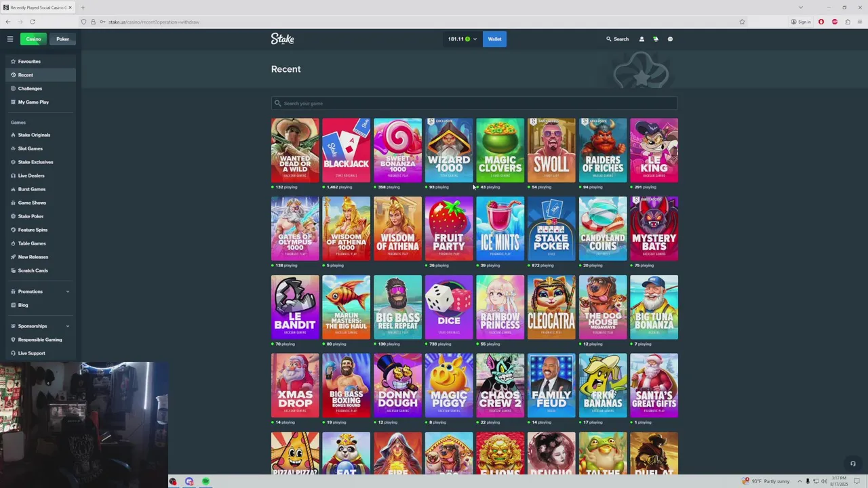This screenshot has width=868, height=488.
Task: Open the Big Tuna Bonanza game
Action: 654,307
